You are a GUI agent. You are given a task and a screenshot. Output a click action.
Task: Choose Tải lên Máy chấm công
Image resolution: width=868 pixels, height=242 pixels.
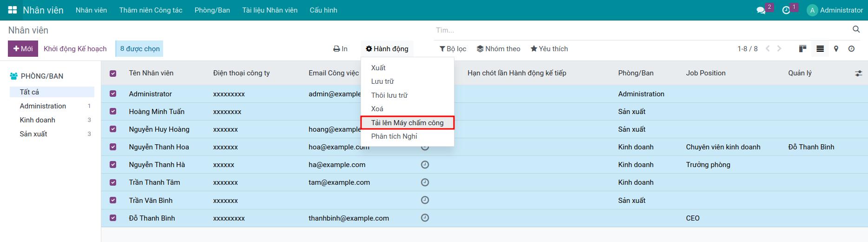click(407, 123)
